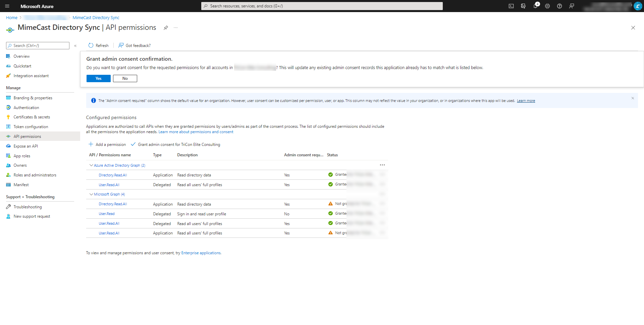Go to Token configuration in sidebar
This screenshot has width=644, height=325.
(31, 127)
